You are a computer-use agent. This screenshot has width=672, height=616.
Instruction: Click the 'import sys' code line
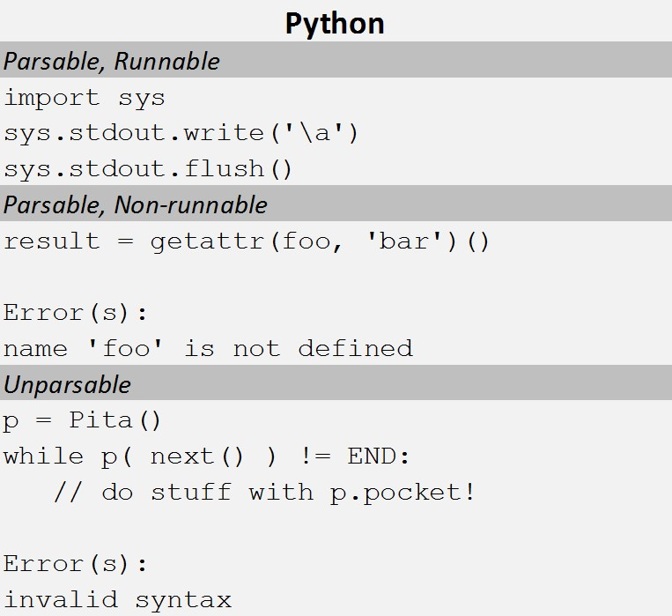(84, 98)
